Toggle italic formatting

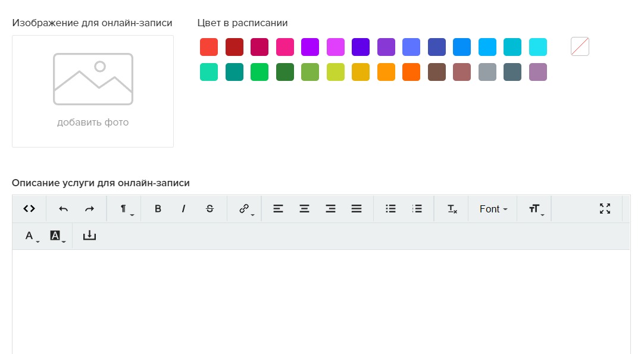click(183, 209)
